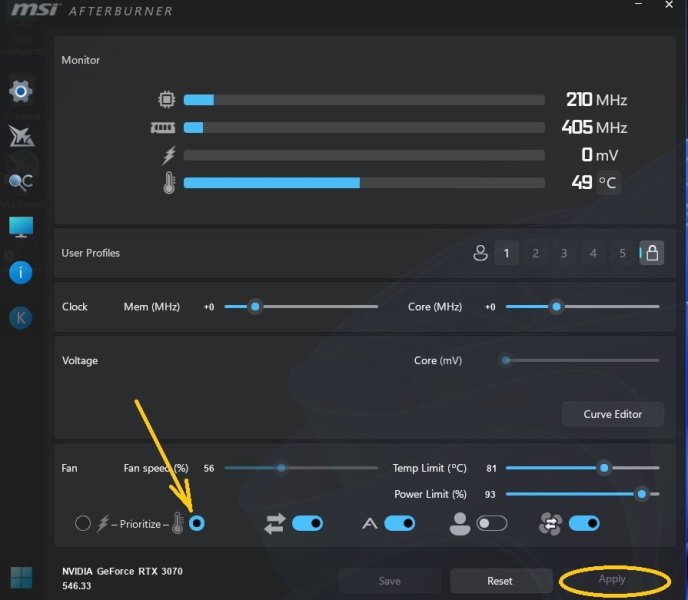Screen dimensions: 688x600
Task: Select the temperature priority radio button
Action: [197, 523]
